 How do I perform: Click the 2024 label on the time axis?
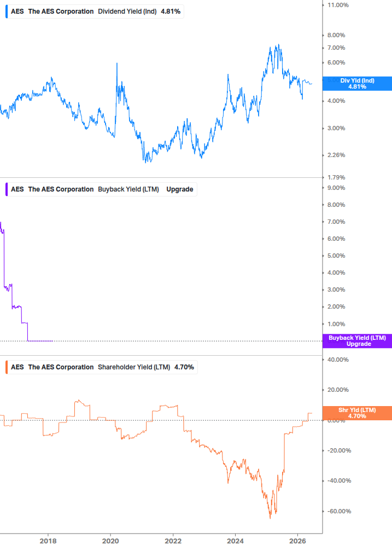pos(235,541)
